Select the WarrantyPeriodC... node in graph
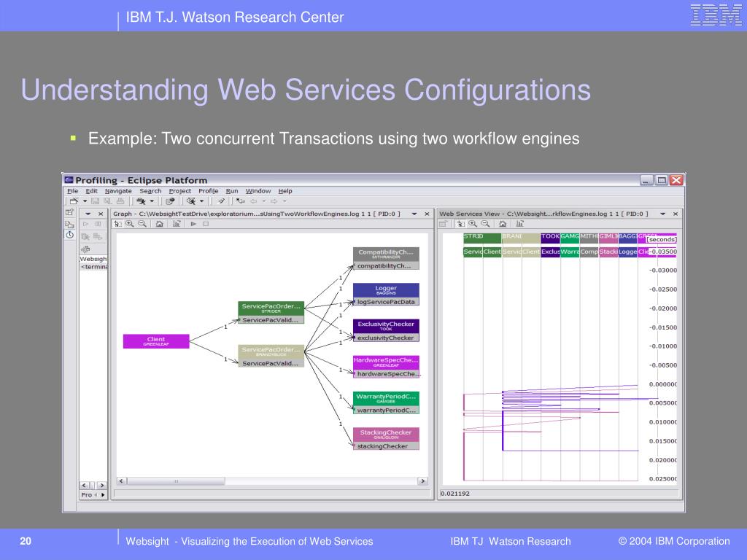This screenshot has width=747, height=560. (x=386, y=402)
